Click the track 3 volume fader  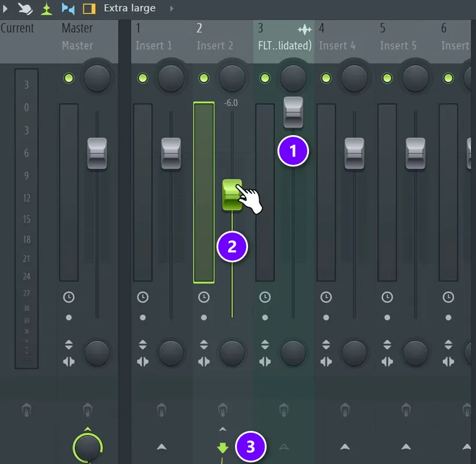[x=293, y=112]
